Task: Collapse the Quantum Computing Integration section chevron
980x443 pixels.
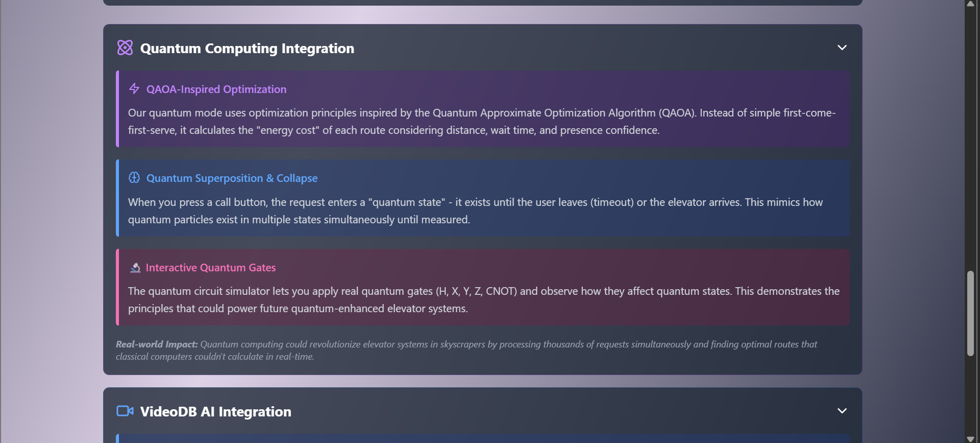Action: coord(842,48)
